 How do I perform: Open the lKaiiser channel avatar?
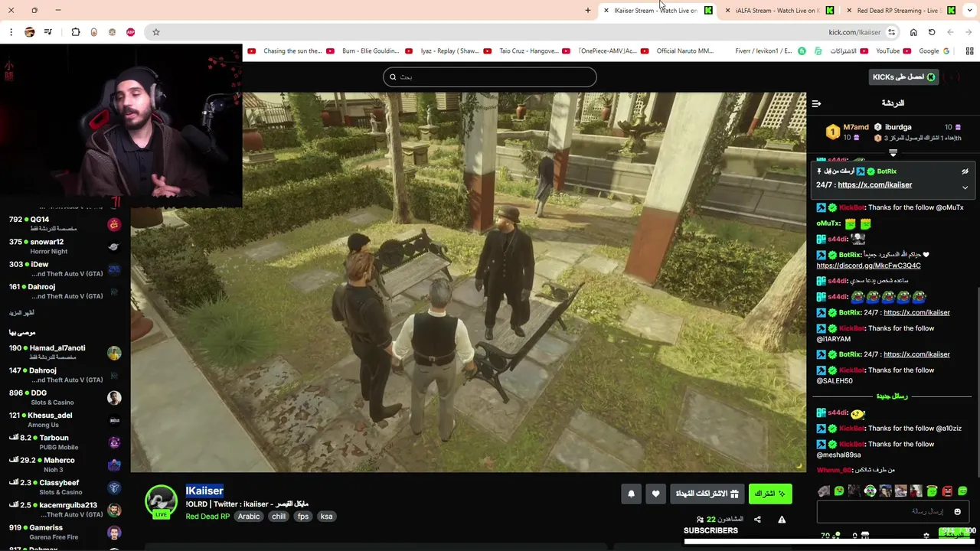tap(161, 501)
